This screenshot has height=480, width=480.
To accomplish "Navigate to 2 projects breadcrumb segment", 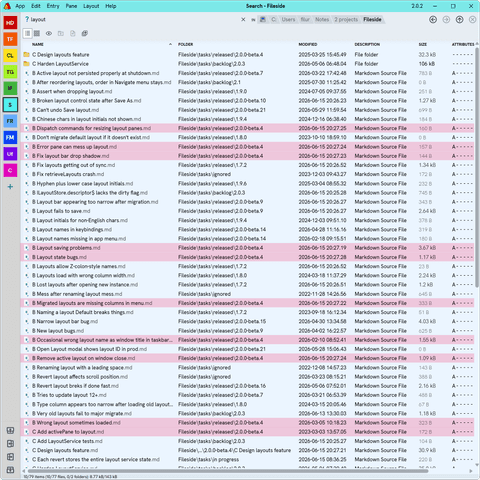I will pyautogui.click(x=346, y=20).
